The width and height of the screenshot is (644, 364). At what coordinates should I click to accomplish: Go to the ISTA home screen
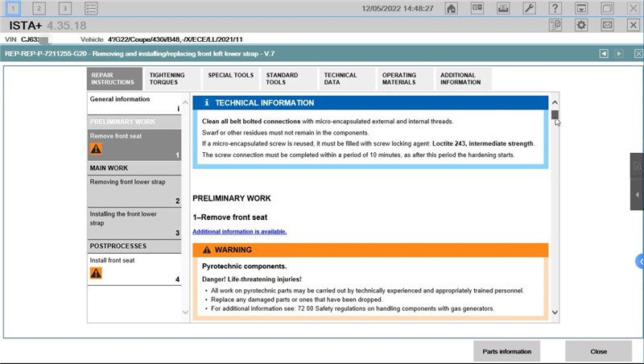(x=451, y=8)
